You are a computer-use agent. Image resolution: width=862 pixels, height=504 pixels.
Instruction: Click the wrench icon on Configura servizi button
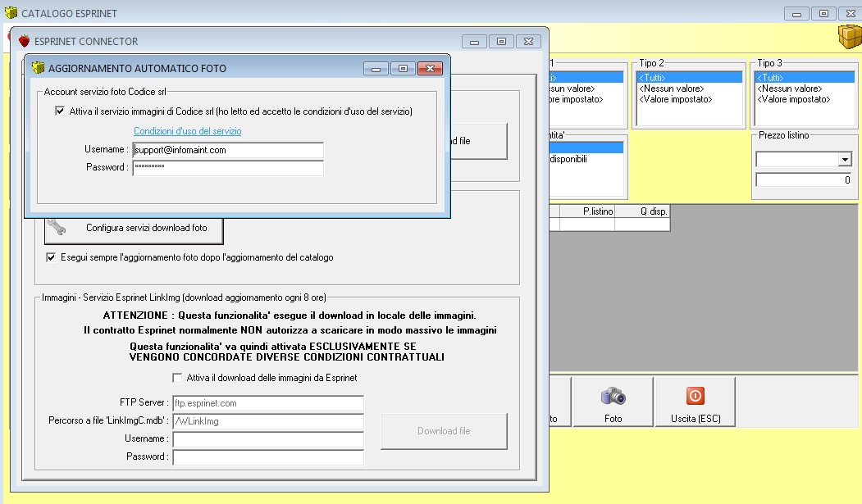[x=57, y=226]
